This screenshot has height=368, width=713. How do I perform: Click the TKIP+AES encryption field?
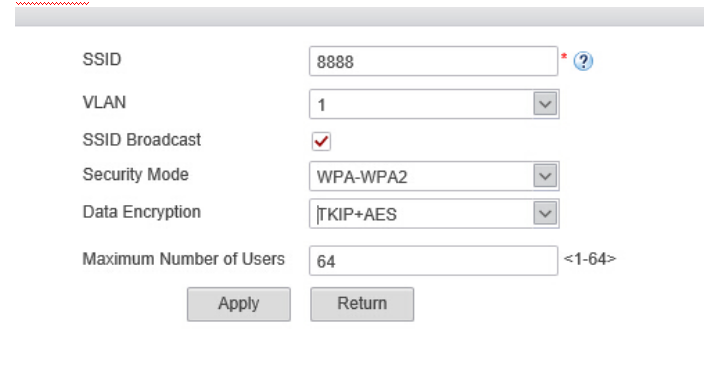(434, 213)
